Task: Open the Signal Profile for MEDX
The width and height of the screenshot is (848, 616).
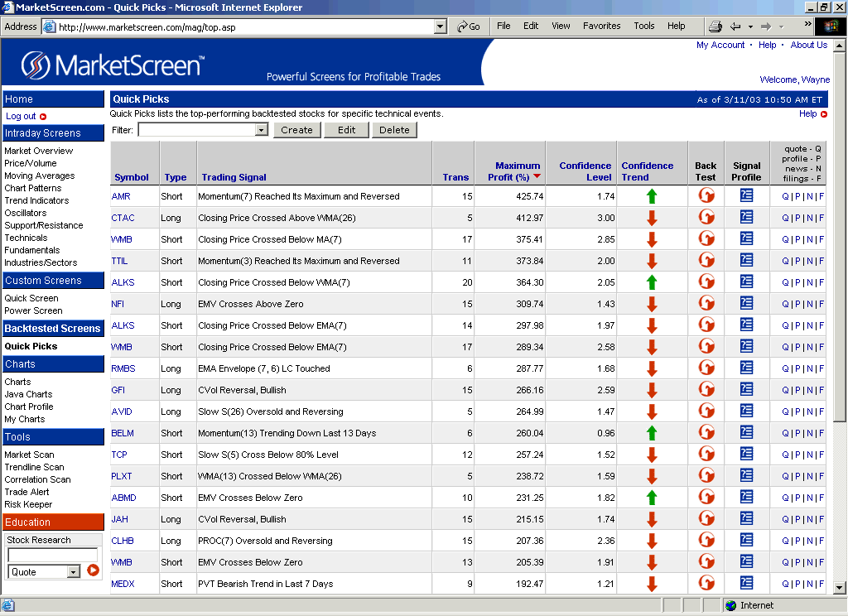Action: 746,583
